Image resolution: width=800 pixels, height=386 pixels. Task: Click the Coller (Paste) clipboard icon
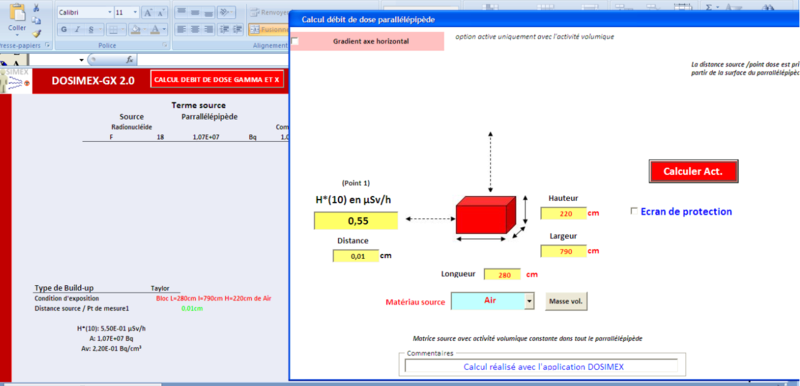click(x=17, y=13)
